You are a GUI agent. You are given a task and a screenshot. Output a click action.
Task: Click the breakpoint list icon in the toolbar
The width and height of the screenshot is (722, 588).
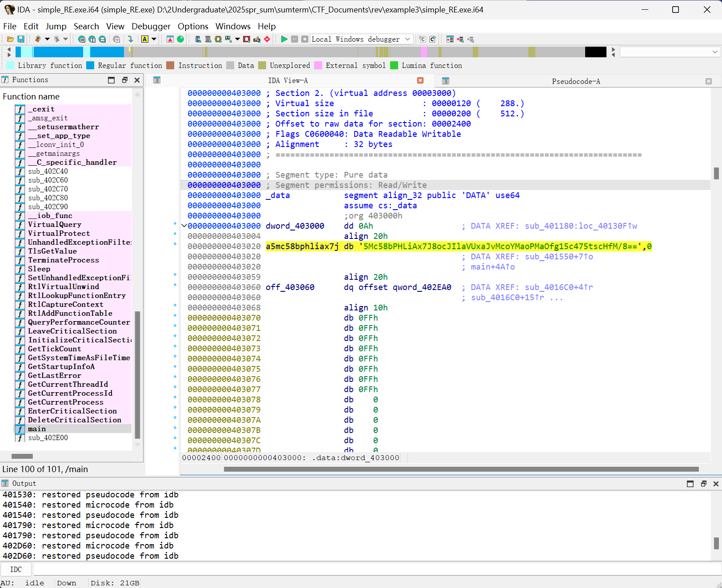[450, 39]
